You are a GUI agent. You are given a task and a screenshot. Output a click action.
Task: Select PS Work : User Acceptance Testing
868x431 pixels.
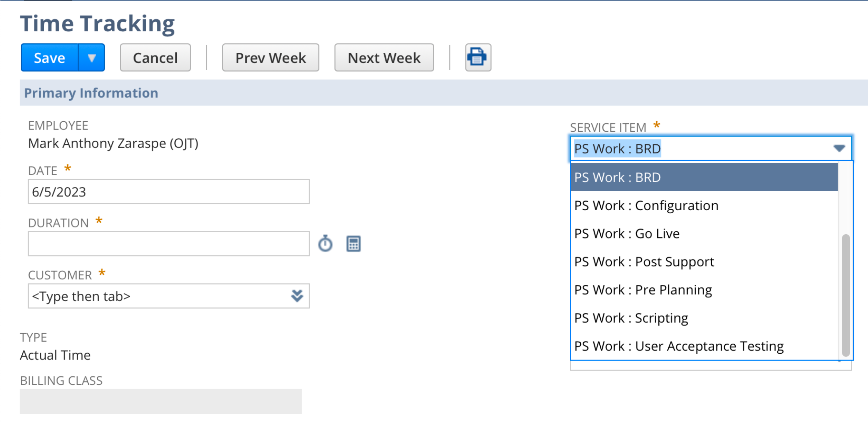pos(704,346)
